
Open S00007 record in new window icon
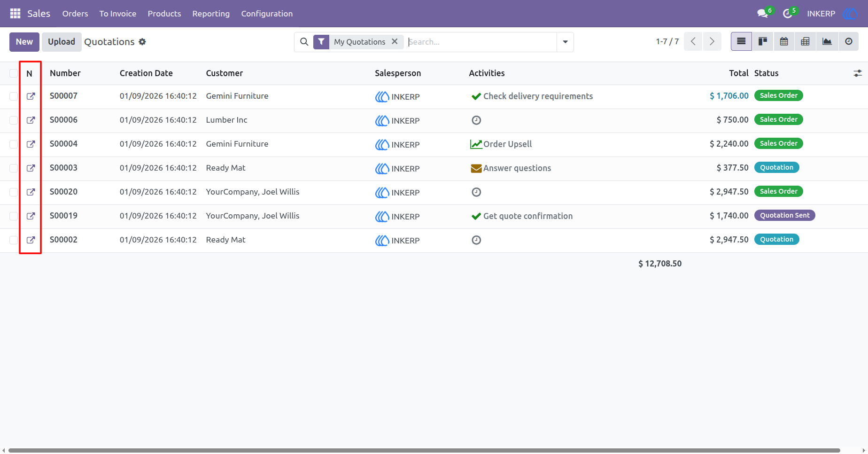(31, 96)
